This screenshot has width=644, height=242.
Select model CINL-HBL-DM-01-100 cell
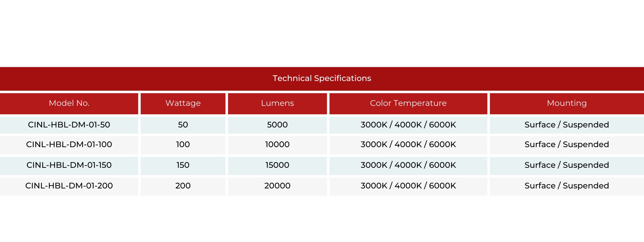(x=69, y=145)
